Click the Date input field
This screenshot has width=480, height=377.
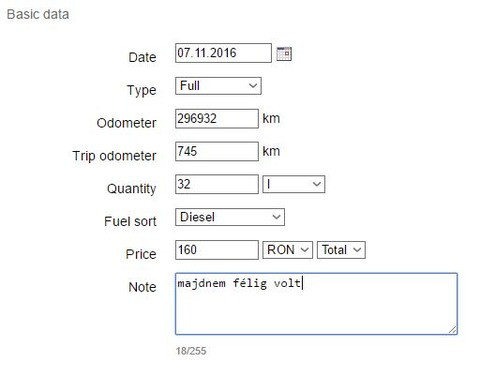[x=223, y=53]
